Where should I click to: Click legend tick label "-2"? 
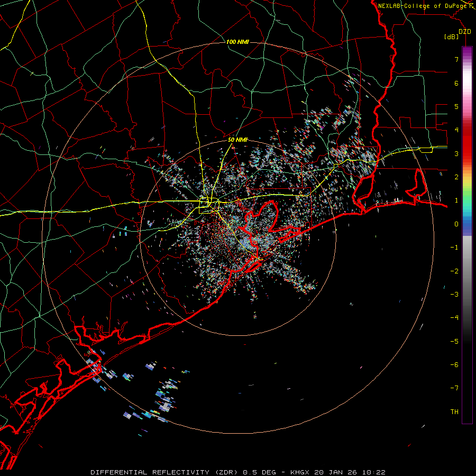click(454, 271)
